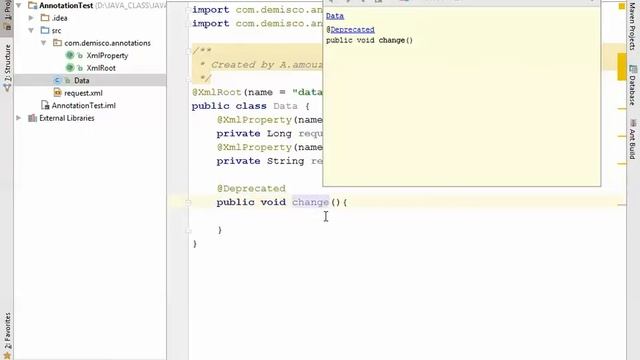Screen dimensions: 640x360
Task: Click the AnnotationTest.iml module file icon
Action: (45, 105)
